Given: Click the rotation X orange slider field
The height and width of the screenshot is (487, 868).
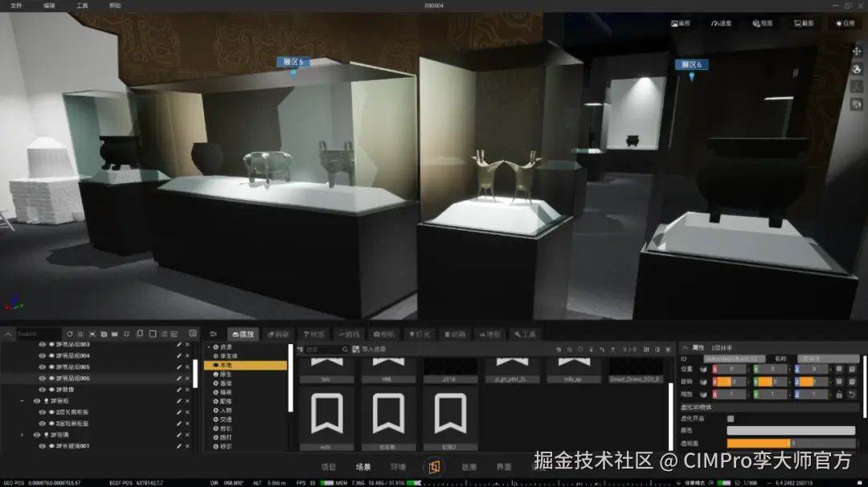Looking at the screenshot, I should pyautogui.click(x=730, y=382).
